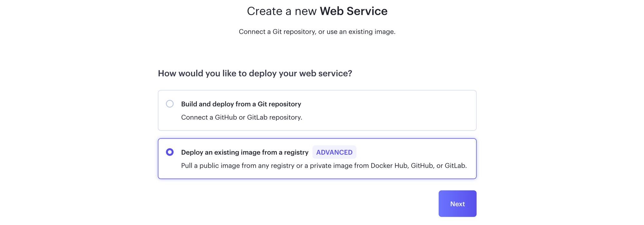The height and width of the screenshot is (225, 644).
Task: Click the Next button
Action: (x=457, y=203)
